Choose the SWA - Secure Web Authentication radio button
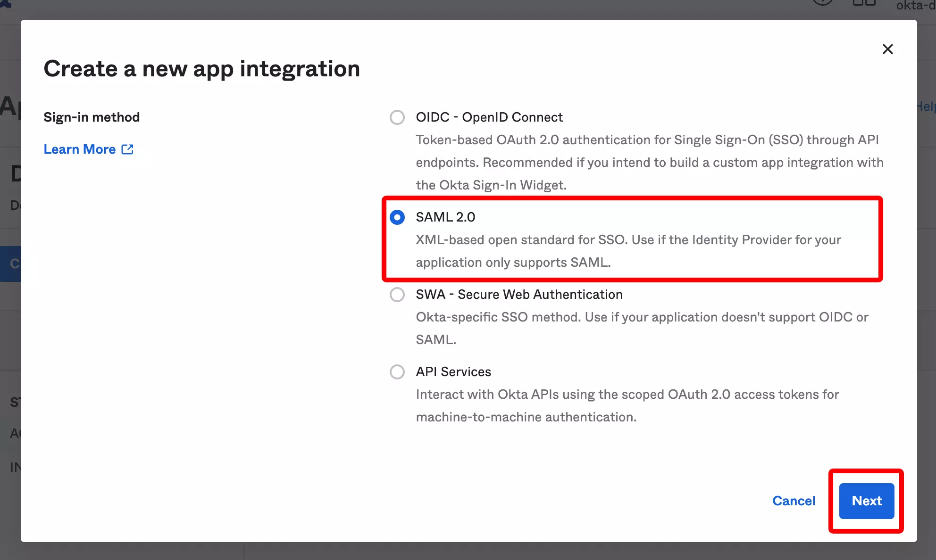The image size is (936, 560). point(397,295)
